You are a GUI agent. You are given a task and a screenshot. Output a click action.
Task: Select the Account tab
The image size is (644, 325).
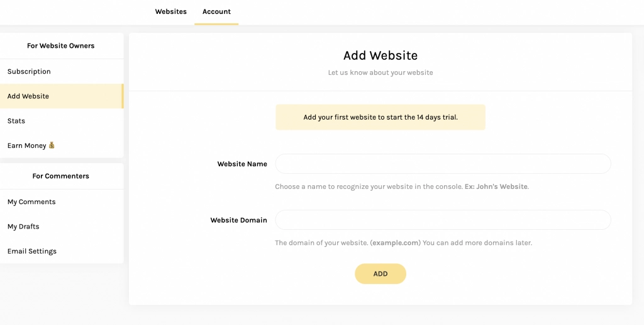[216, 11]
